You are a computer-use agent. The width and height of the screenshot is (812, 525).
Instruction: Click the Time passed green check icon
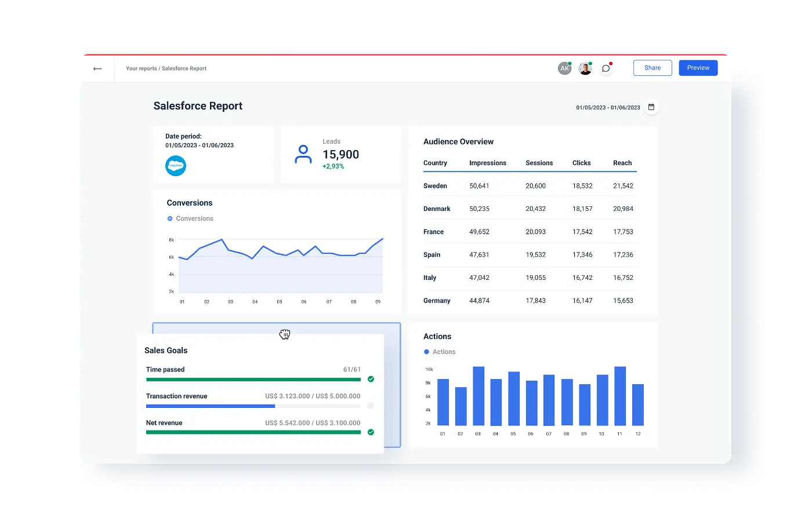click(x=371, y=379)
